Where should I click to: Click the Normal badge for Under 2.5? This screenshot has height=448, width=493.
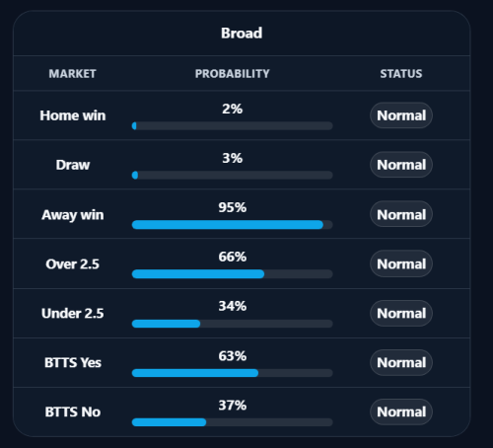401,313
